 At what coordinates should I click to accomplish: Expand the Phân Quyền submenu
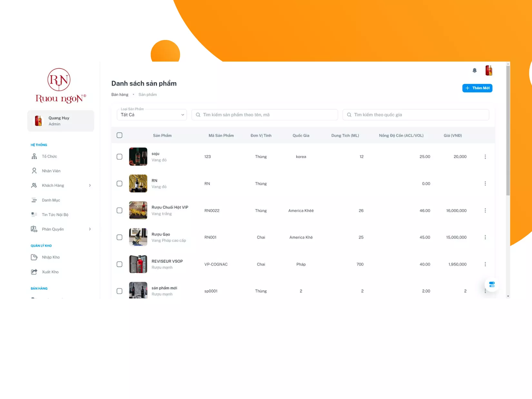point(90,229)
